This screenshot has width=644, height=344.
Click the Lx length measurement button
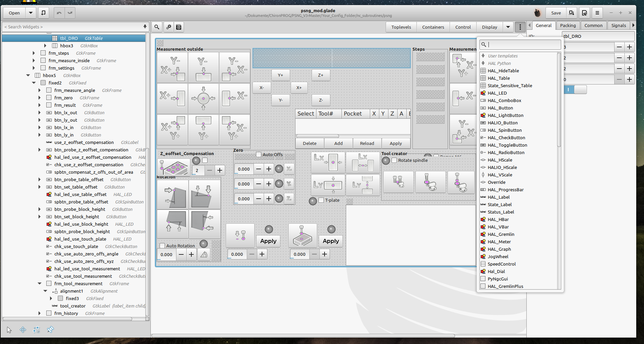pyautogui.click(x=328, y=163)
